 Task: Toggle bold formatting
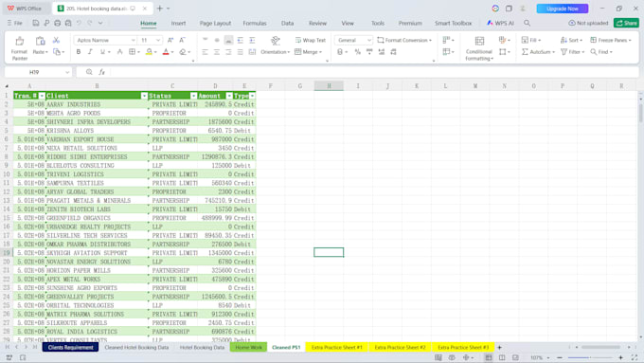(78, 52)
